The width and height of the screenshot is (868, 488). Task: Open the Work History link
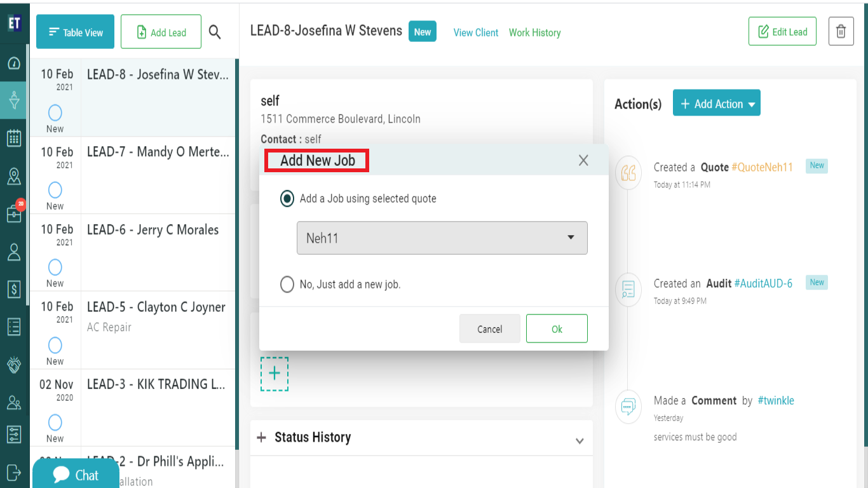(535, 32)
